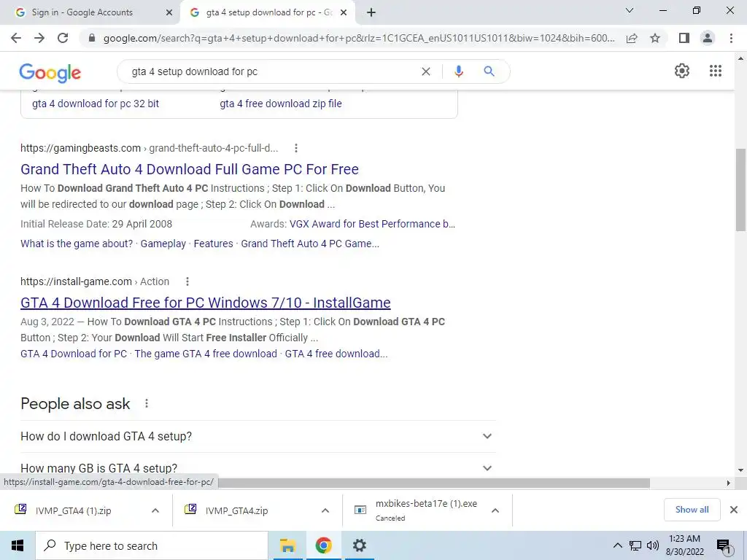Follow the Features sitelink

click(x=214, y=244)
